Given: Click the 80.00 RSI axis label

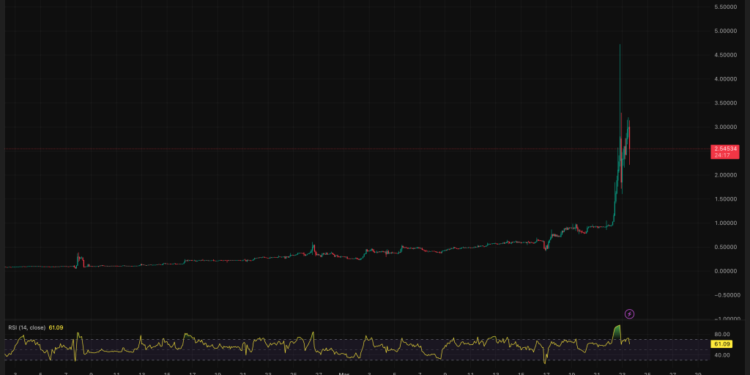Looking at the screenshot, I should click(723, 334).
